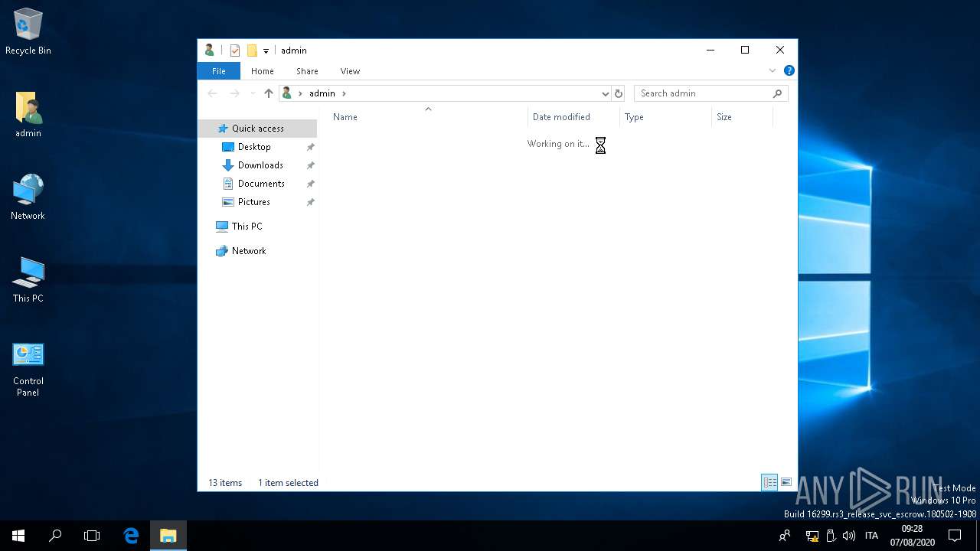Open the admin folder desktop icon

[x=28, y=115]
